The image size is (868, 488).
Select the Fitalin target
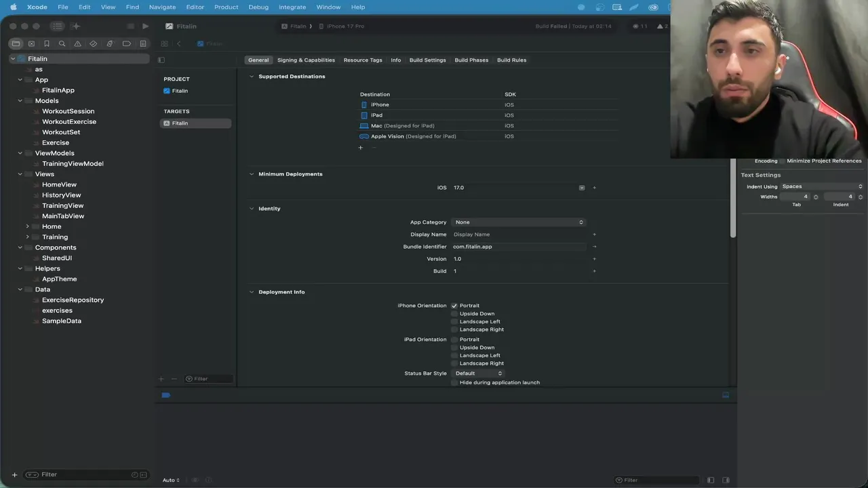point(195,123)
